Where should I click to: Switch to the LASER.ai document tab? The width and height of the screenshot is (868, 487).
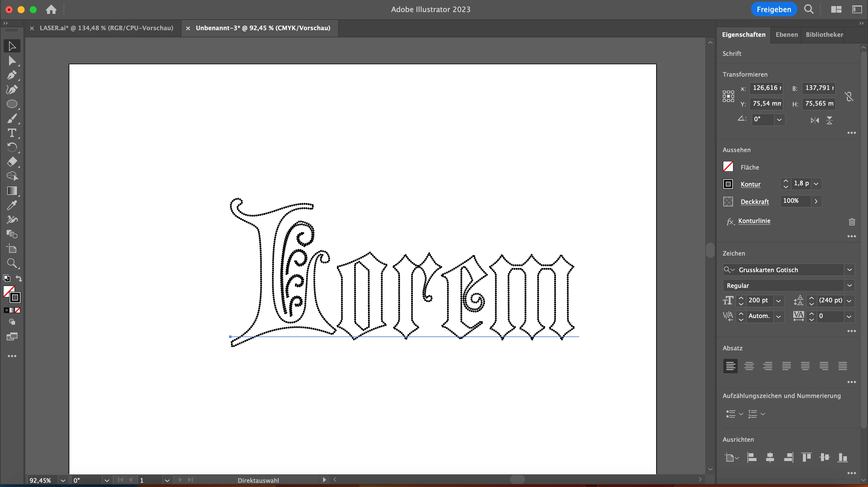click(106, 28)
